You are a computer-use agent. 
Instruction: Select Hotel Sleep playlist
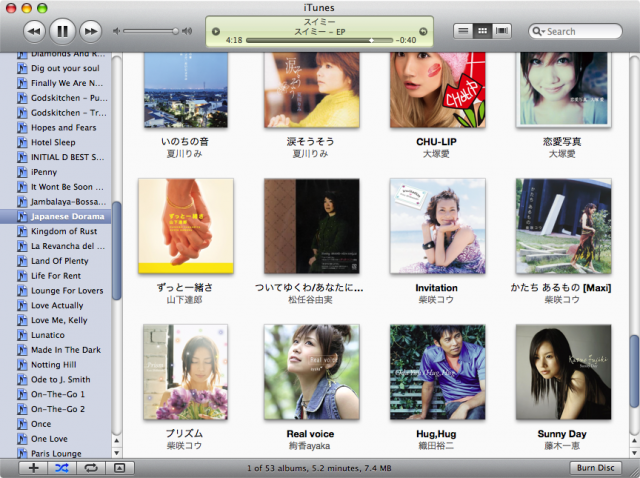click(56, 142)
